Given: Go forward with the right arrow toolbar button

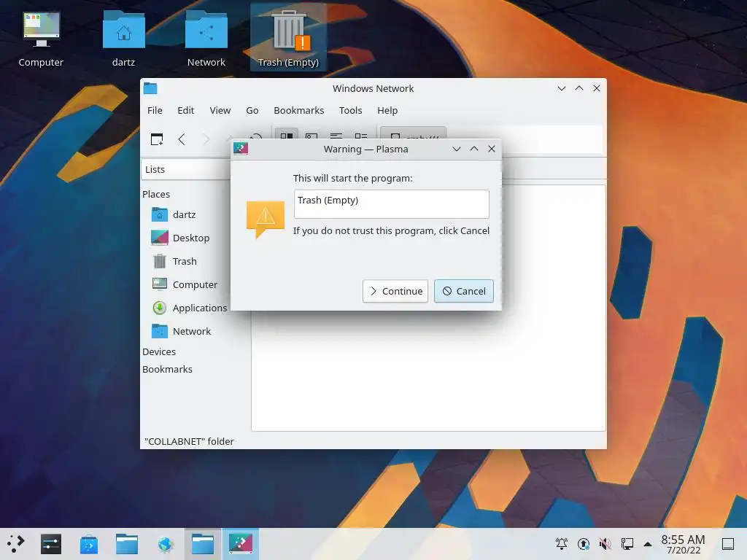Looking at the screenshot, I should pos(206,139).
